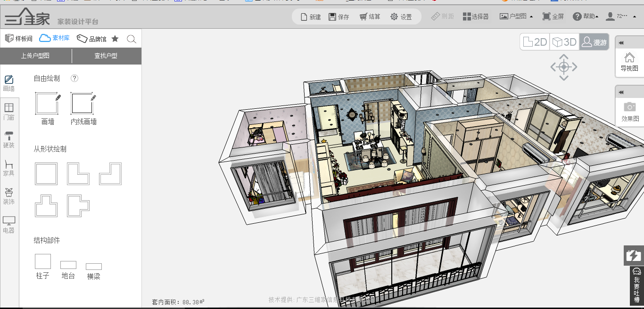Collapse the 导视图 panel arrow

(621, 43)
